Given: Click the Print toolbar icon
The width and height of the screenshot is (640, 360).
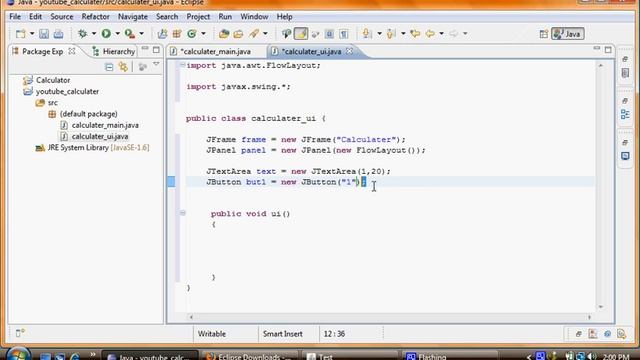Looking at the screenshot, I should tap(58, 34).
